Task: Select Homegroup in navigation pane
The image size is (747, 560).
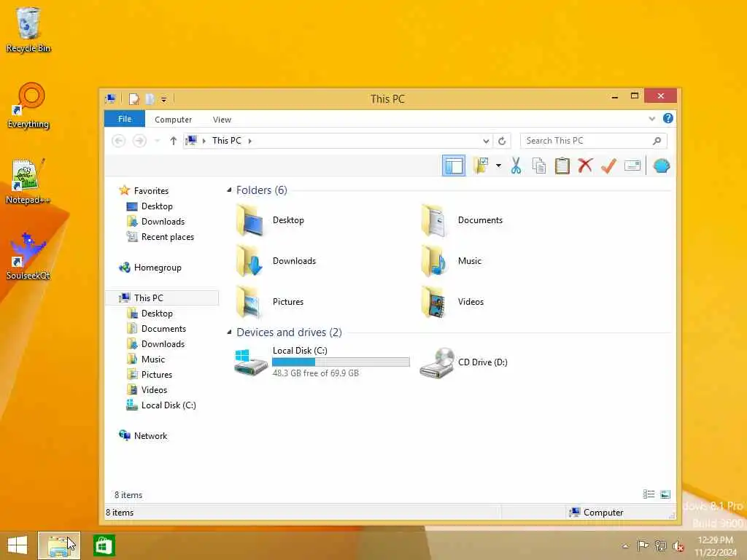Action: click(158, 268)
